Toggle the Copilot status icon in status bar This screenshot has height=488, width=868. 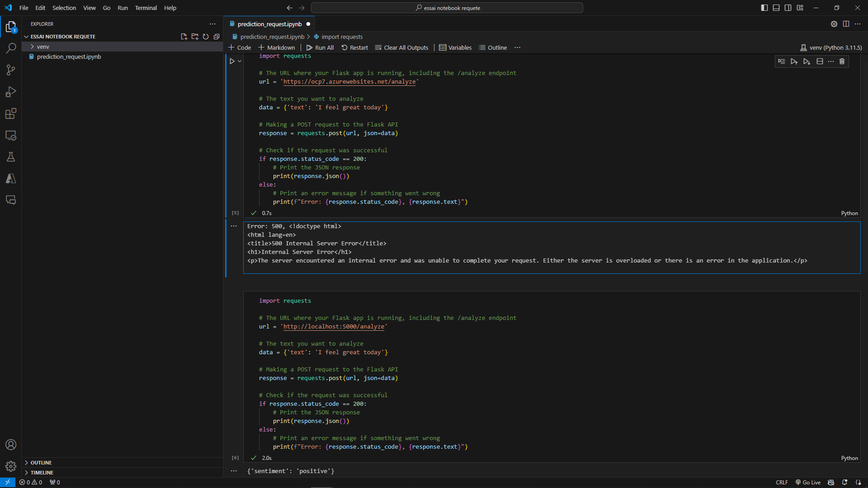(831, 482)
